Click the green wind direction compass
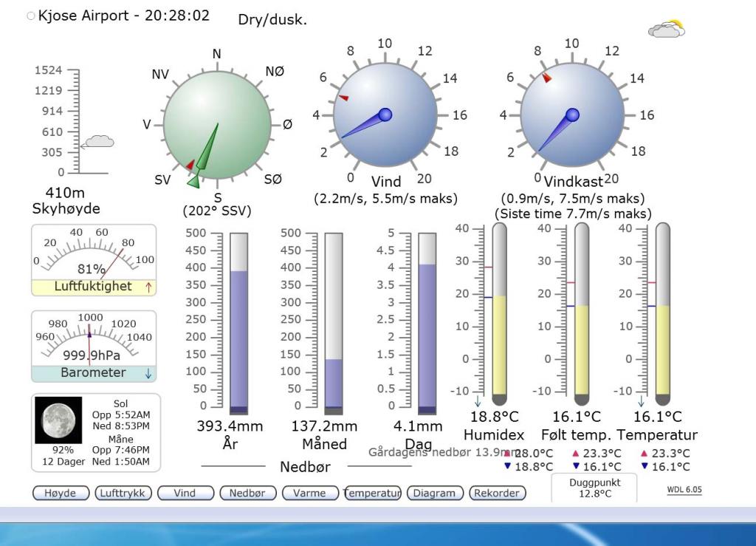756x546 pixels. point(217,125)
